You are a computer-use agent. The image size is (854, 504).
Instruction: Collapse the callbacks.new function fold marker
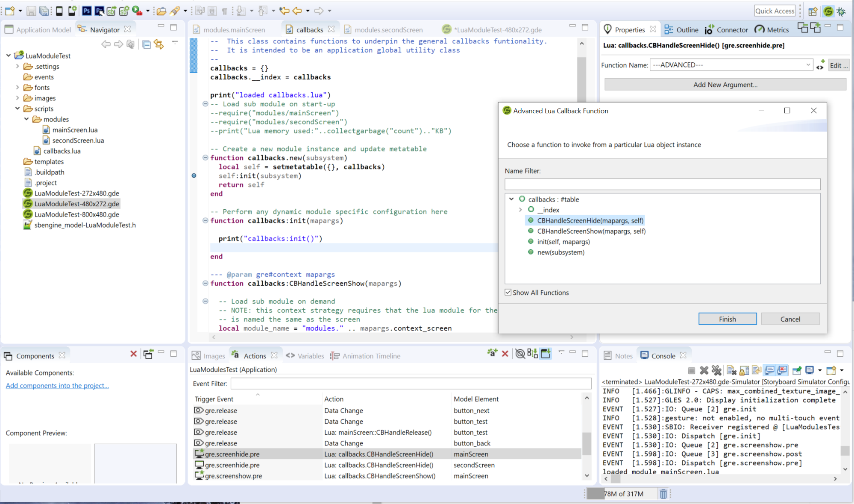click(205, 158)
